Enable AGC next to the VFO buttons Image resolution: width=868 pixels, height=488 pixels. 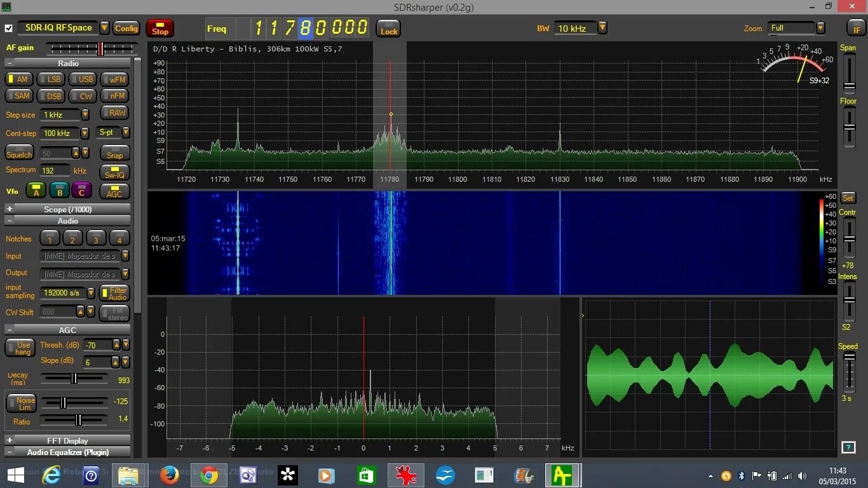coord(114,192)
